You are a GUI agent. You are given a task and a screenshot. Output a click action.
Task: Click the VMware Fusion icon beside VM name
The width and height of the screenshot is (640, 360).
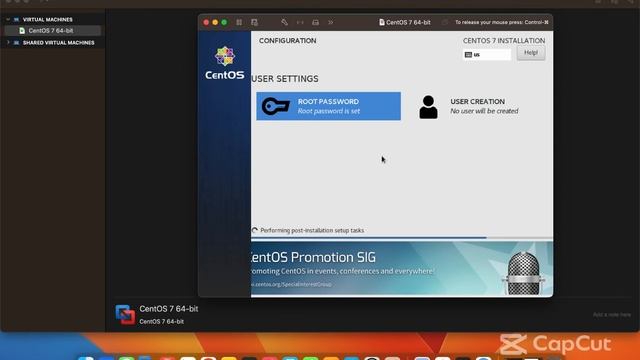click(x=125, y=315)
